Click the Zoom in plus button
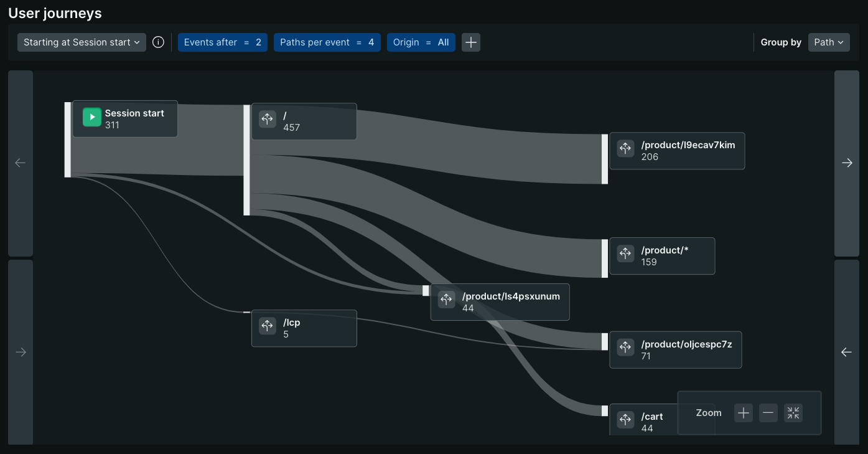Viewport: 868px width, 454px height. pos(743,412)
